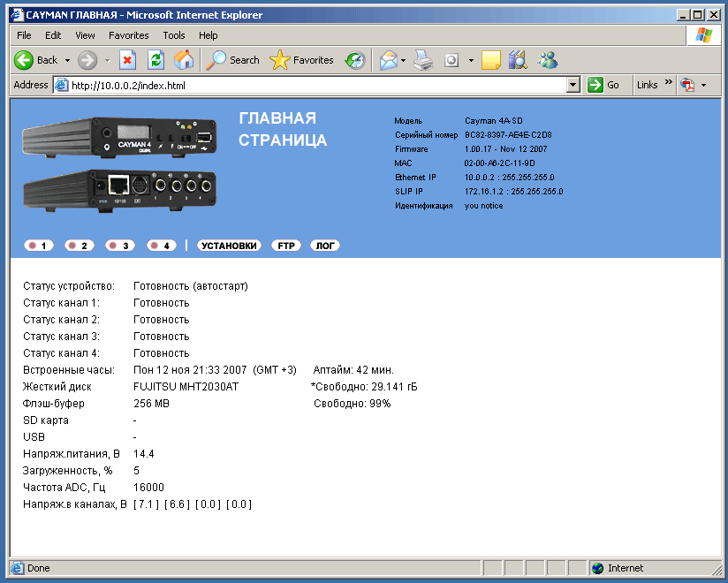Open the Help menu
Viewport: 728px width, 583px height.
click(x=208, y=35)
